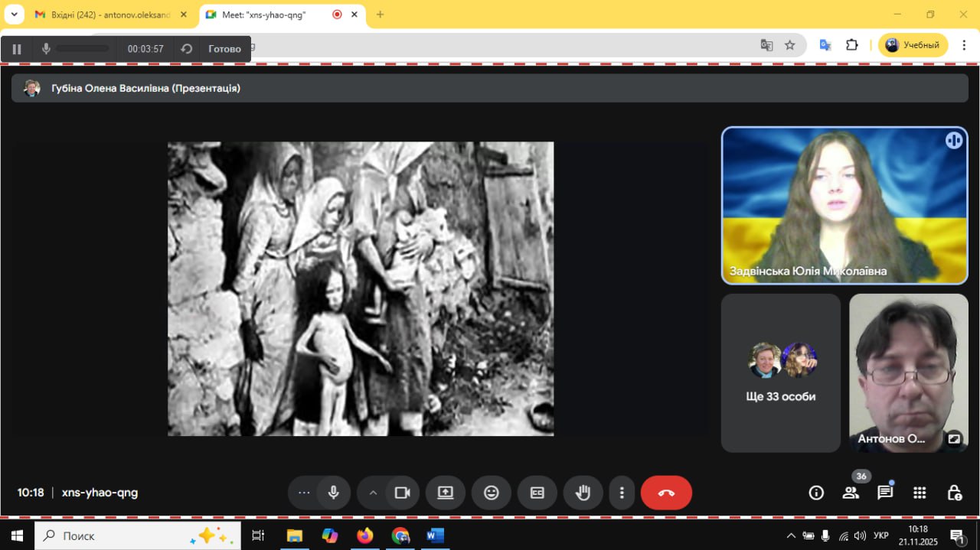Expand video settings chevron next to camera

pyautogui.click(x=373, y=493)
